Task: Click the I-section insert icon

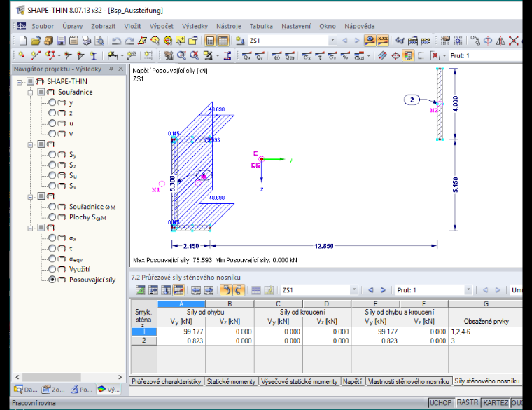Action: (x=93, y=55)
